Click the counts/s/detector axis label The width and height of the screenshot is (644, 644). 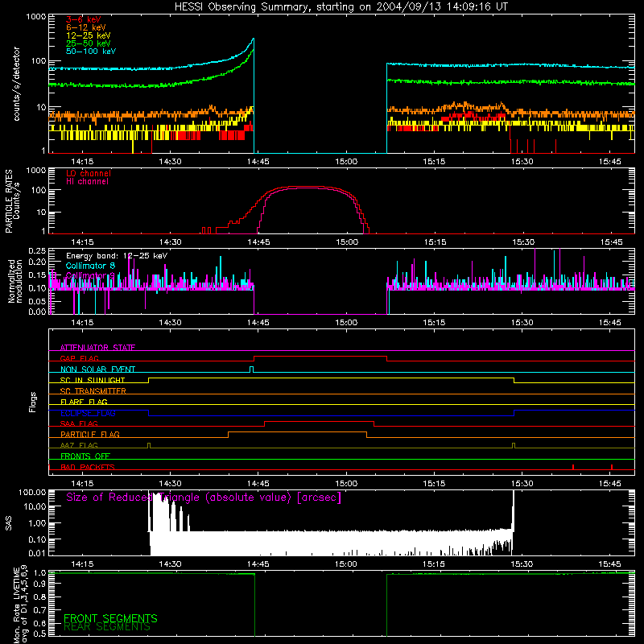[16, 84]
